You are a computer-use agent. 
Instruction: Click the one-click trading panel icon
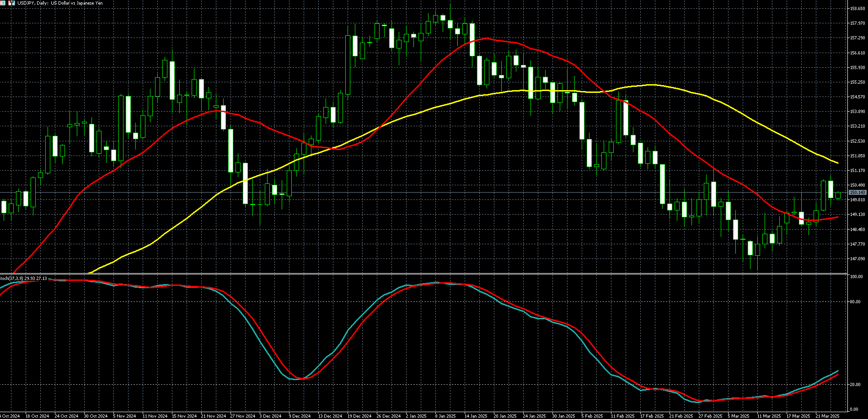tap(11, 3)
